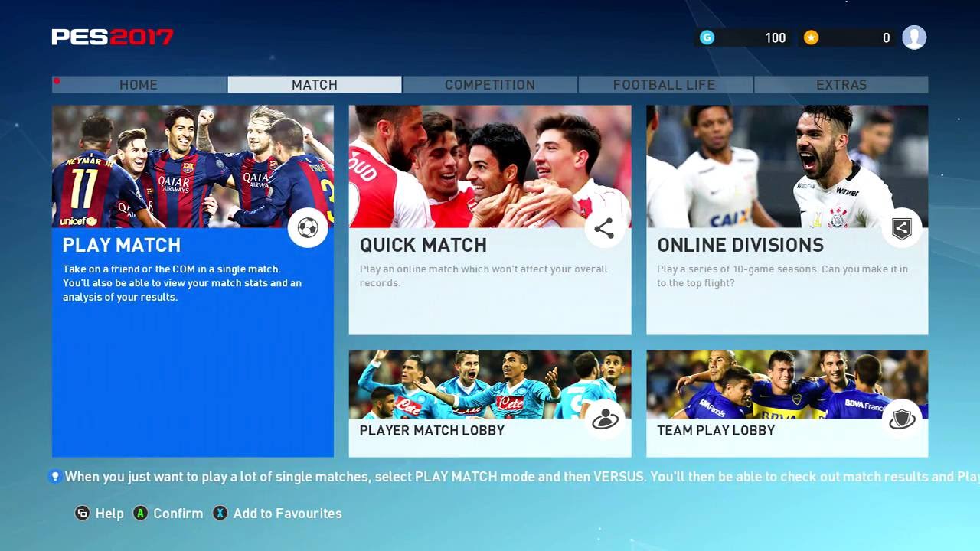Click the Napoli players thumbnail
The height and width of the screenshot is (551, 980).
(490, 384)
